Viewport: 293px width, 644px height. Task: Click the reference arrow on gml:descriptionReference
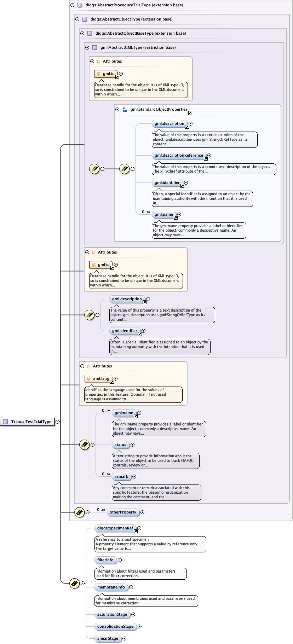tap(206, 158)
